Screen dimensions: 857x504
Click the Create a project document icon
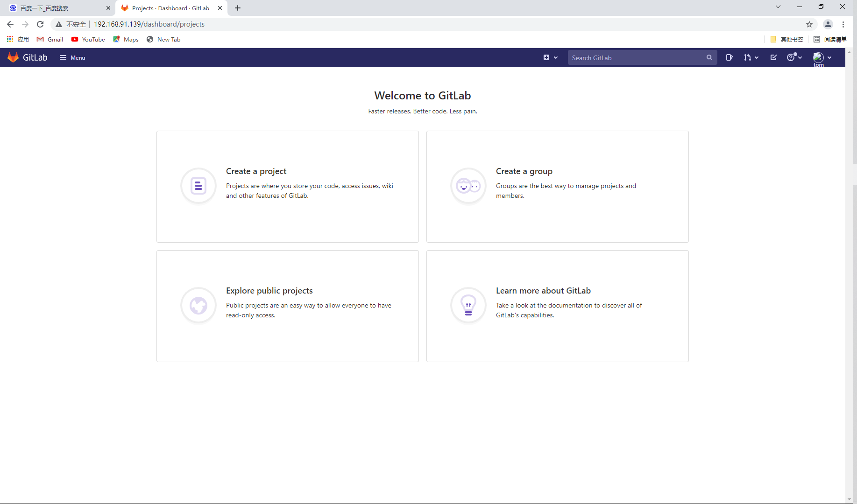(x=198, y=186)
